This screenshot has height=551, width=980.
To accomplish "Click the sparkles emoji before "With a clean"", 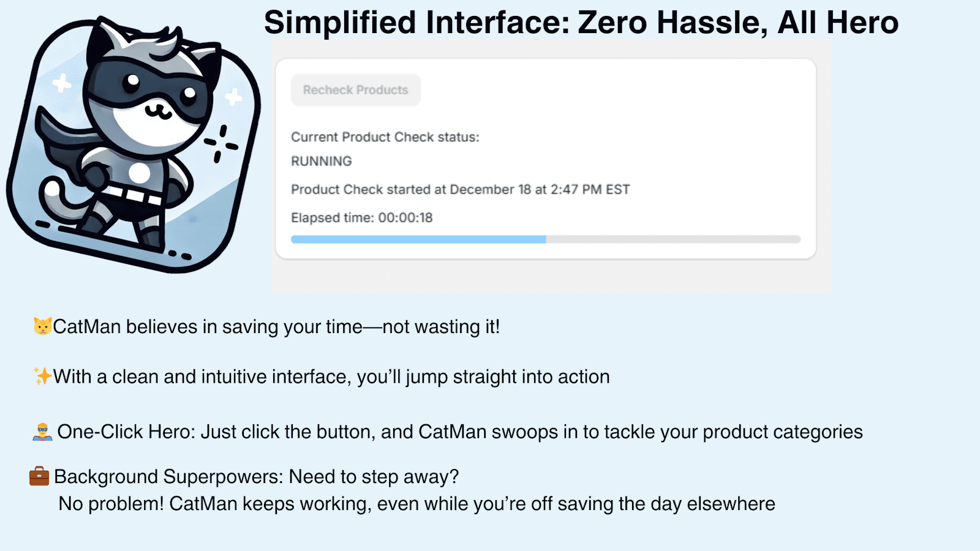I will [42, 376].
